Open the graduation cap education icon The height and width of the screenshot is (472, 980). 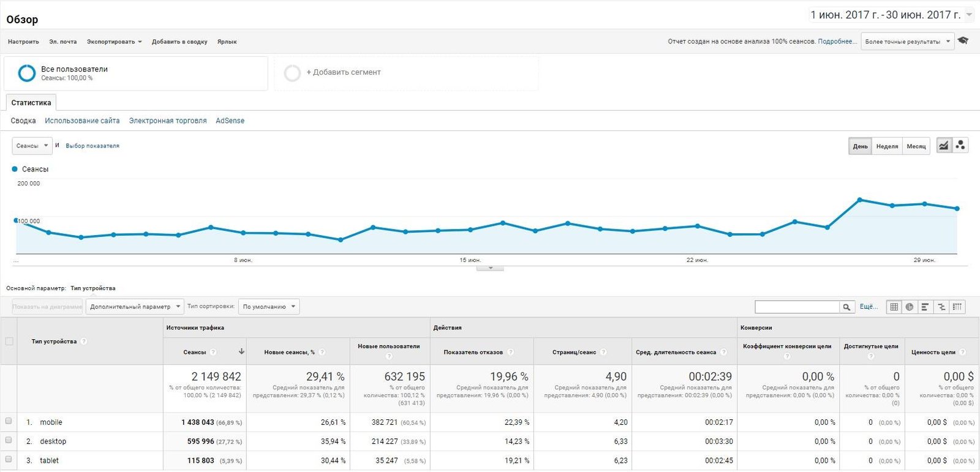click(x=963, y=41)
